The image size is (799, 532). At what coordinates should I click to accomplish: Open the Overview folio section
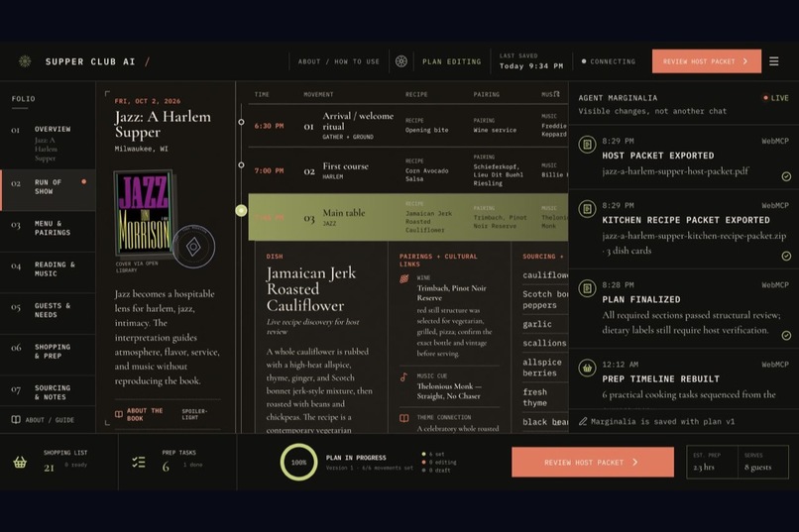click(48, 143)
